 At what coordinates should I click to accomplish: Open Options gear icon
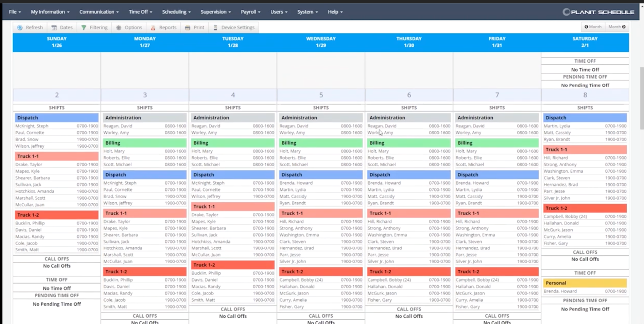point(119,28)
